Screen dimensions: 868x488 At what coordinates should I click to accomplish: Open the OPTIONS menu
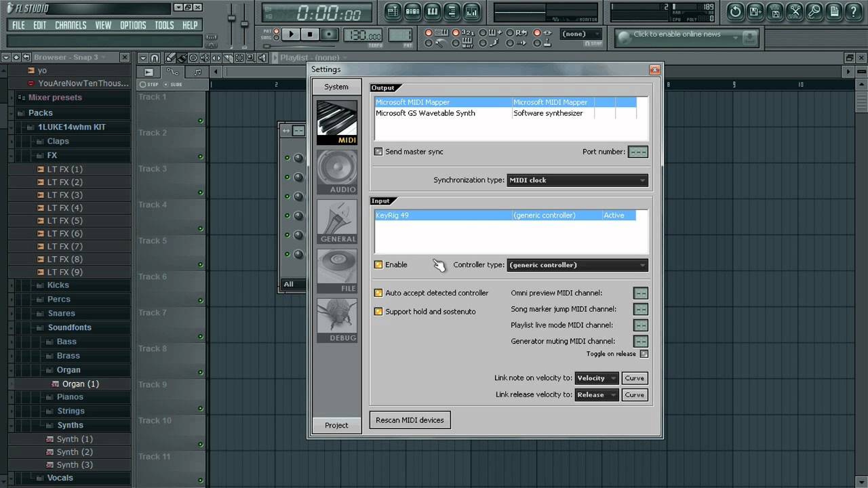point(133,25)
